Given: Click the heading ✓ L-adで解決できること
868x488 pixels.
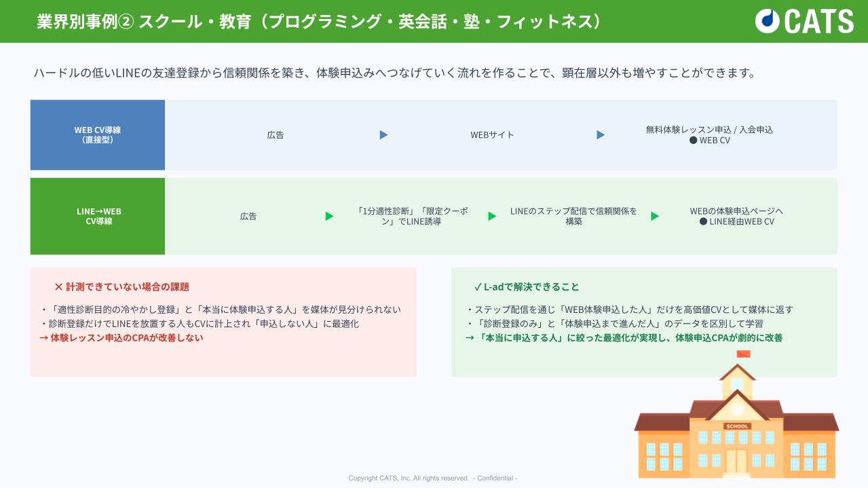Looking at the screenshot, I should [x=527, y=287].
